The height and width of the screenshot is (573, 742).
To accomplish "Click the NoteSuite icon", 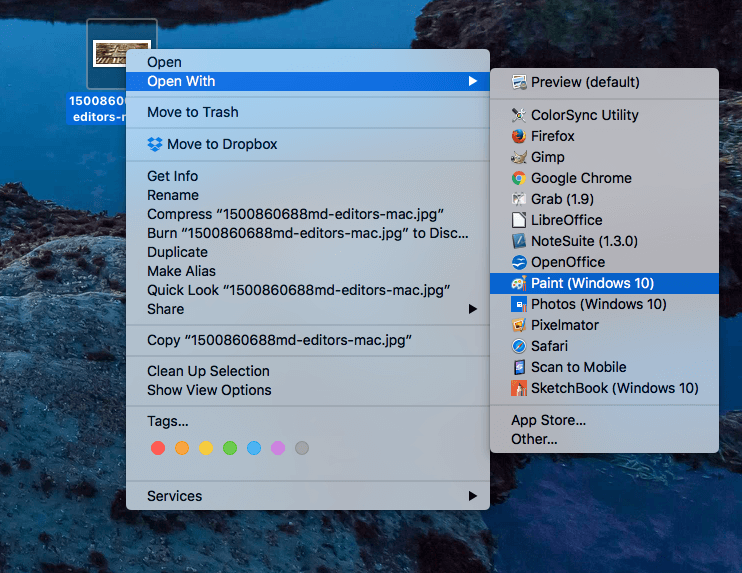I will pyautogui.click(x=519, y=241).
